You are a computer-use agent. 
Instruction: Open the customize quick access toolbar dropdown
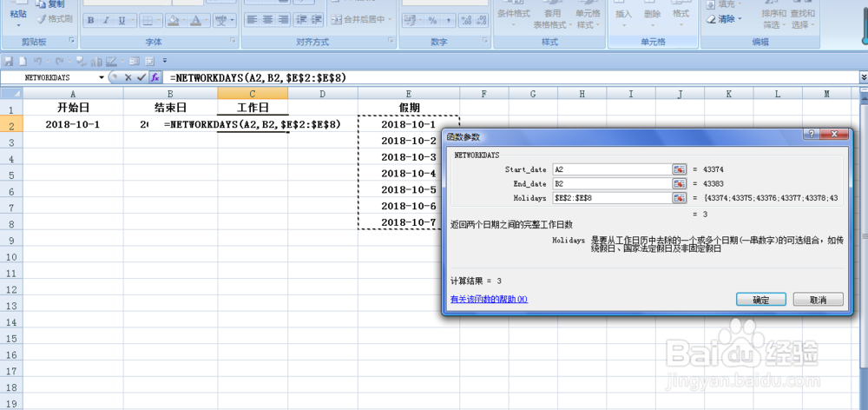pos(164,61)
